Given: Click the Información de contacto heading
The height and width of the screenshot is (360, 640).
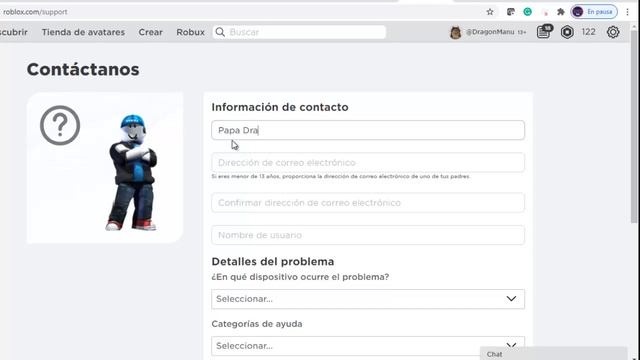Looking at the screenshot, I should coord(280,107).
